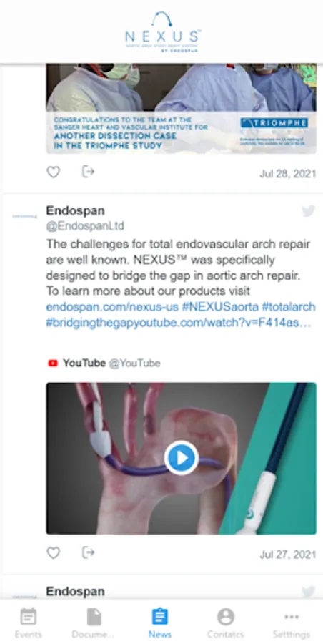Tap the Endospan profile avatar

tap(24, 216)
